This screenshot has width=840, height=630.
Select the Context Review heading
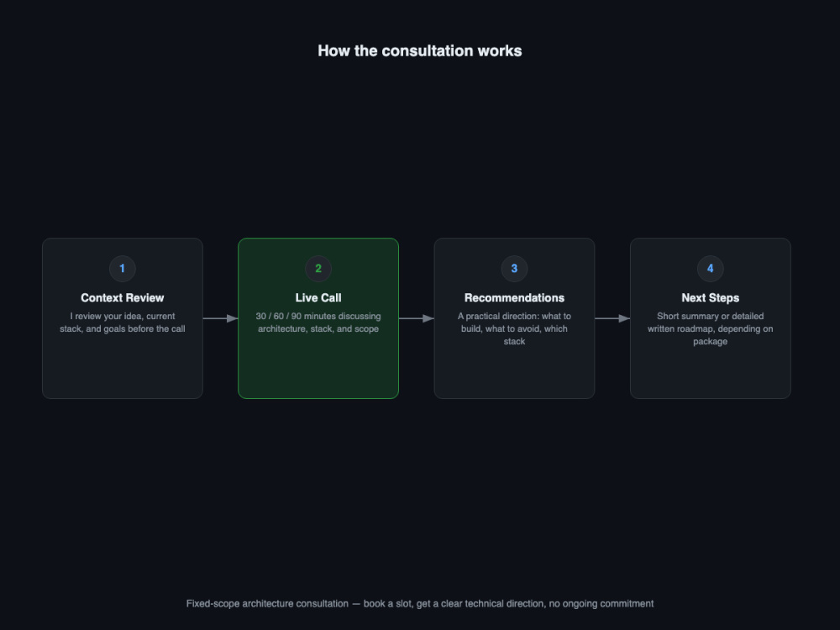[x=122, y=298]
